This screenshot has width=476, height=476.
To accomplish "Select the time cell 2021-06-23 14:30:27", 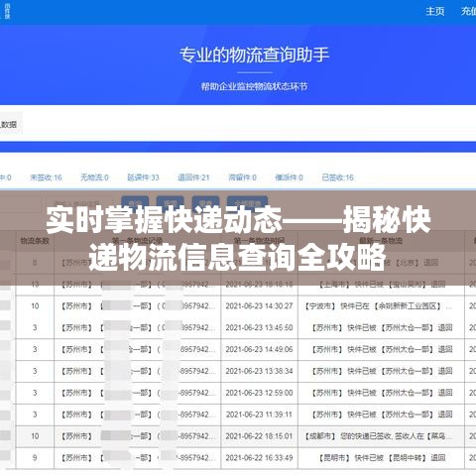I will (x=259, y=306).
